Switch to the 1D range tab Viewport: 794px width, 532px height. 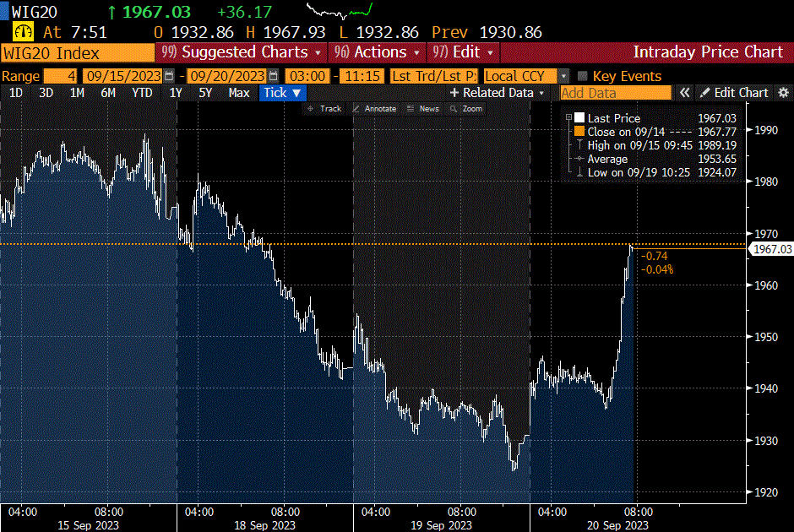(16, 93)
